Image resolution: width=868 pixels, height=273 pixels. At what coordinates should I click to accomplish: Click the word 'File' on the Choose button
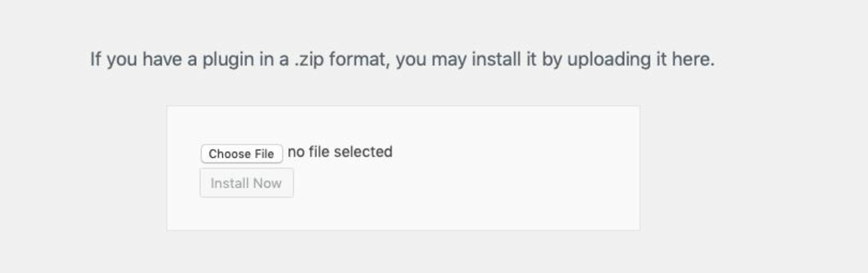(264, 154)
